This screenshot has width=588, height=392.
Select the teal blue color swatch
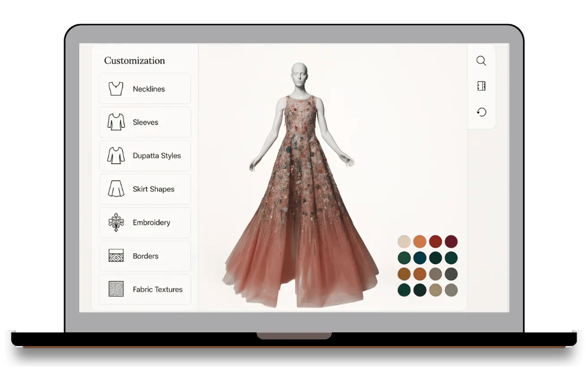pyautogui.click(x=420, y=258)
